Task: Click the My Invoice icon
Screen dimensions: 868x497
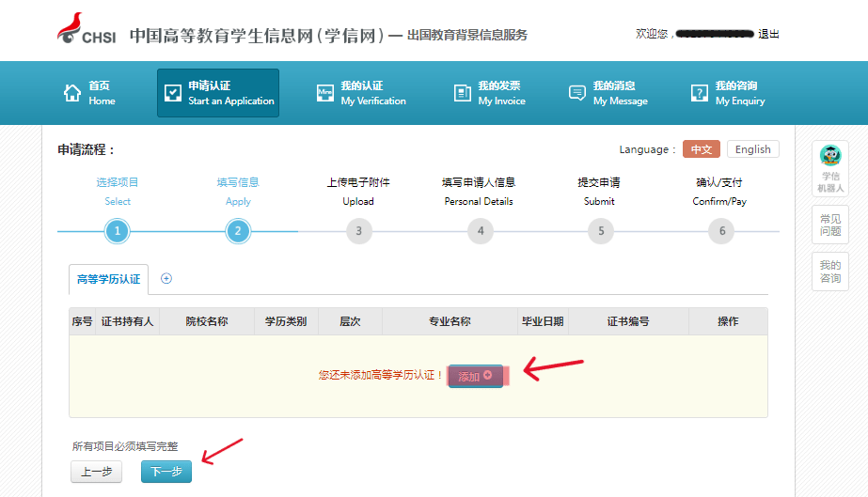Action: click(x=462, y=93)
